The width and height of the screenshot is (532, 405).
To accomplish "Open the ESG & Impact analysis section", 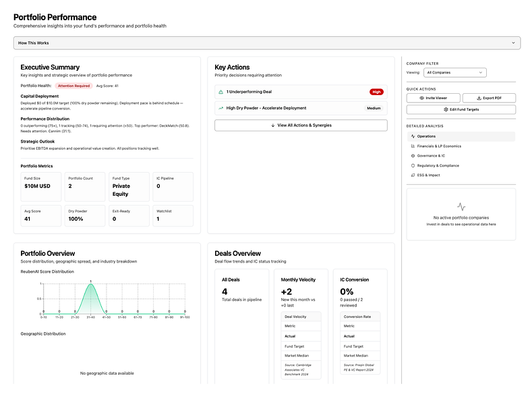I will point(461,175).
